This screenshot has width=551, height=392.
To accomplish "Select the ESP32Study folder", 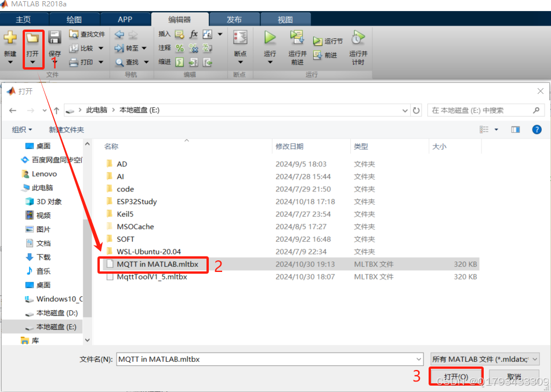I will [137, 202].
